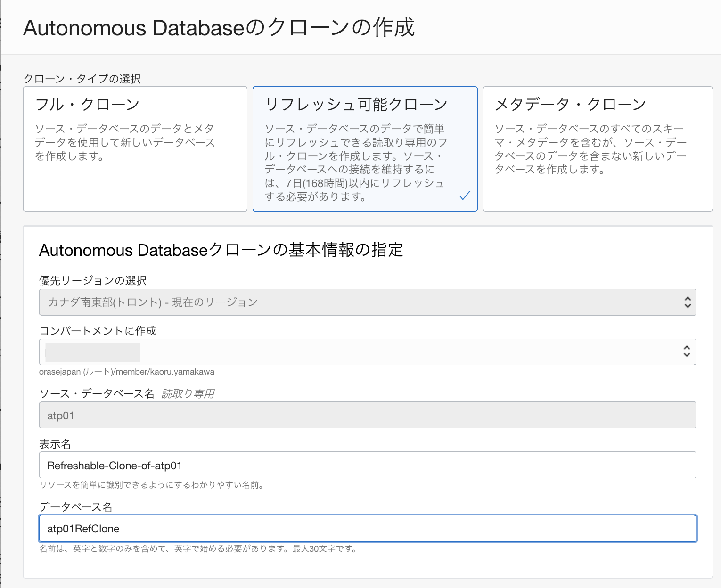
Task: Click the read-only atp01 source database field
Action: coord(367,415)
